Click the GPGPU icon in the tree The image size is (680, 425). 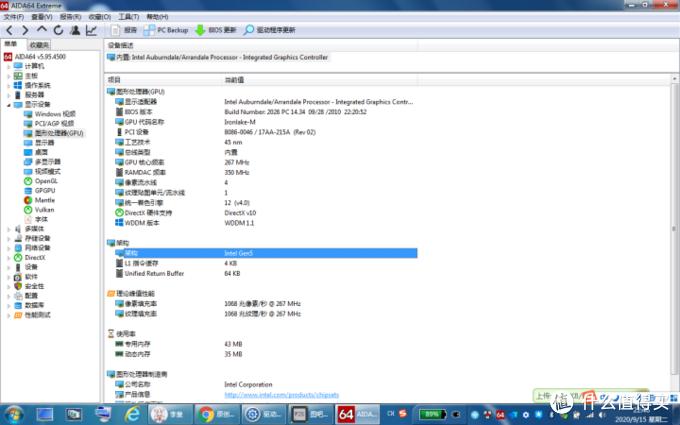[28, 190]
